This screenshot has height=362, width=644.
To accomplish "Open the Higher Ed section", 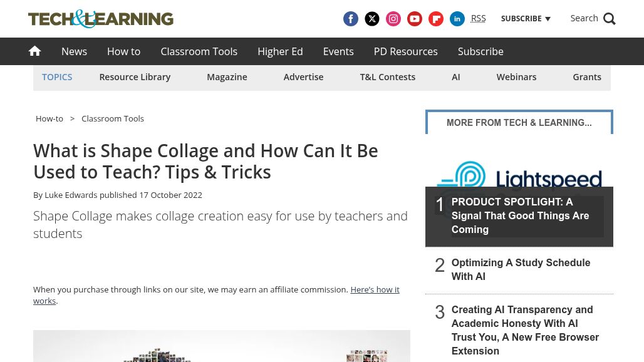I will [280, 51].
